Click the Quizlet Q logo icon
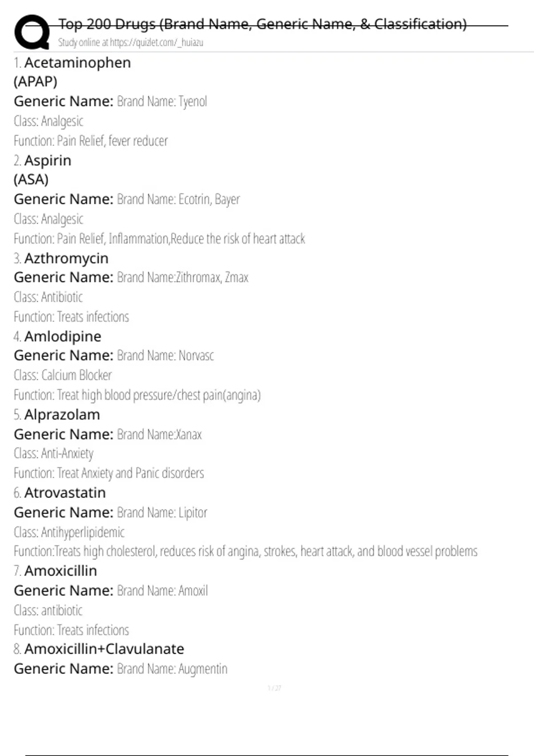This screenshot has width=534, height=756. [32, 32]
